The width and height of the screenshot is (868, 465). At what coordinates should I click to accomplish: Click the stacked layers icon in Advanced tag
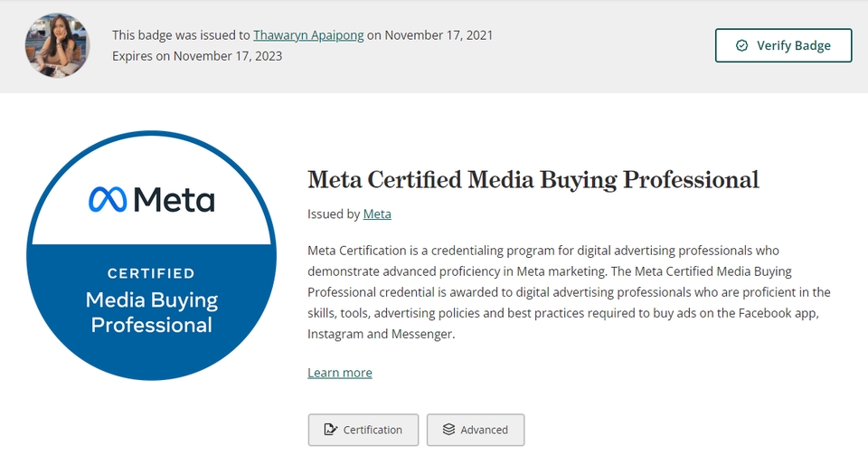449,430
